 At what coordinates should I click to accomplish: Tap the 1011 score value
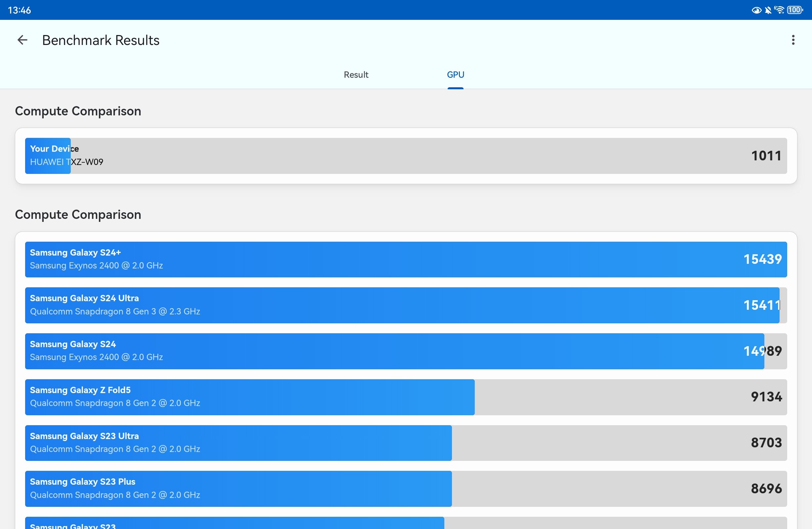point(766,156)
